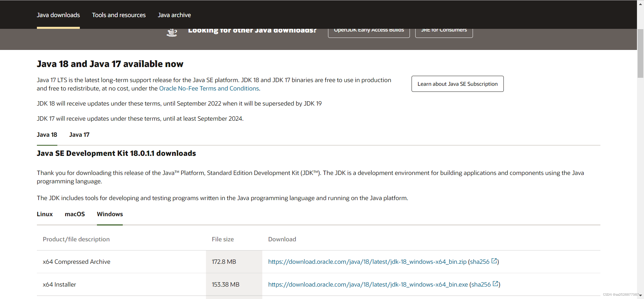Screen dimensions: 644x299
Task: Switch to the Java 18 tab
Action: pyautogui.click(x=47, y=135)
